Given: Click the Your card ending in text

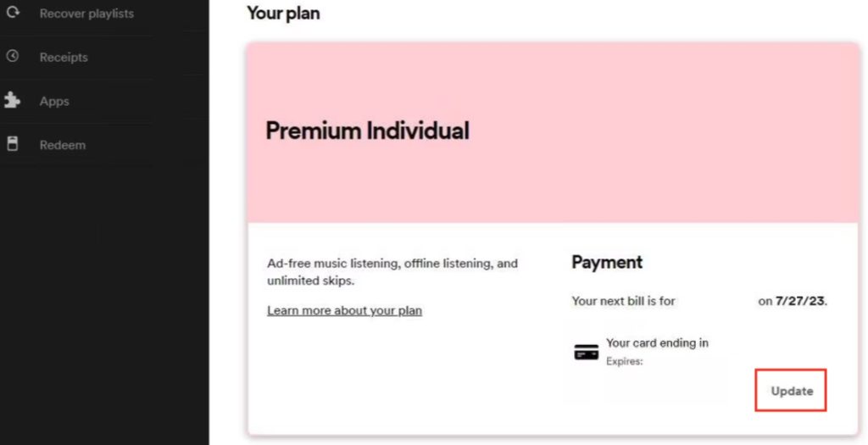Looking at the screenshot, I should pyautogui.click(x=657, y=343).
